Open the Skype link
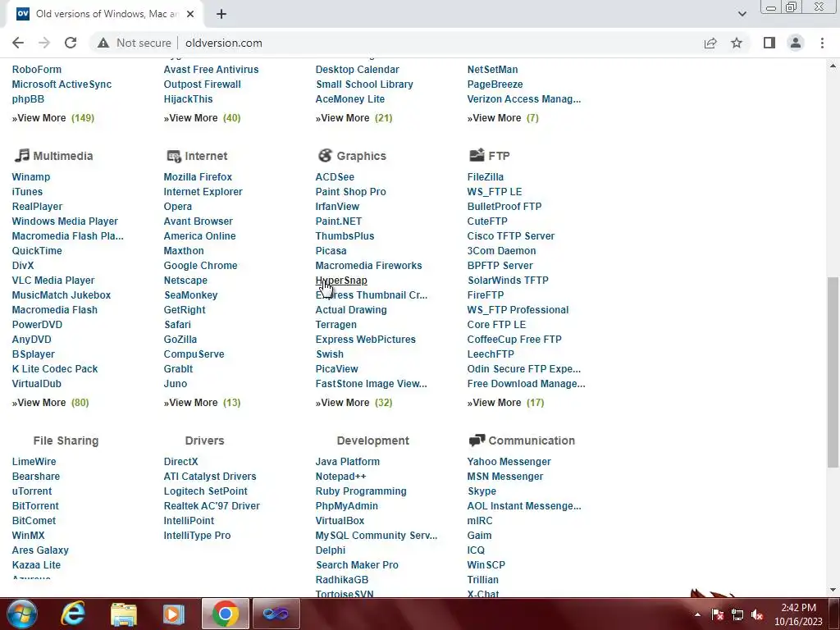The height and width of the screenshot is (630, 840). coord(482,491)
